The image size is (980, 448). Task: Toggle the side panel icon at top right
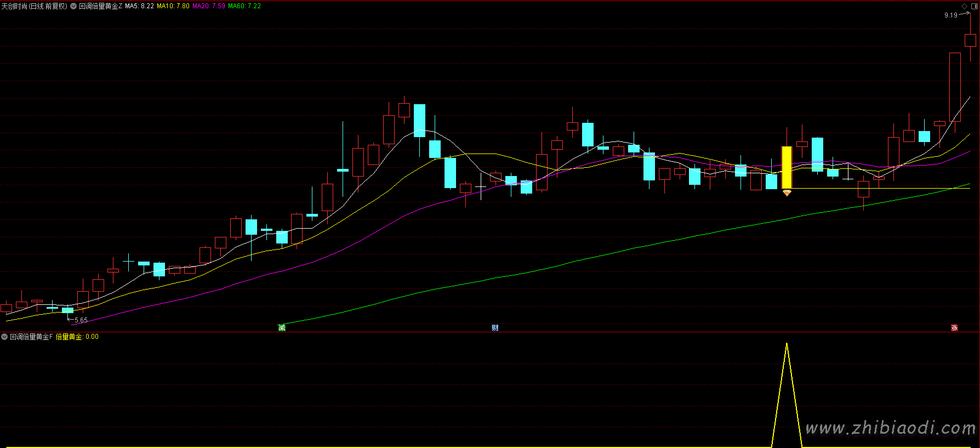(974, 6)
